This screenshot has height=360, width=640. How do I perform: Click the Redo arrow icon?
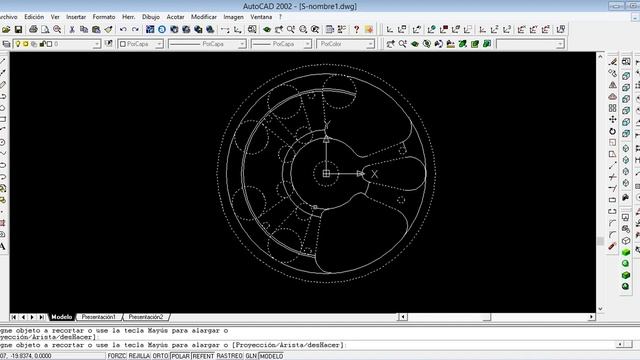(x=135, y=29)
